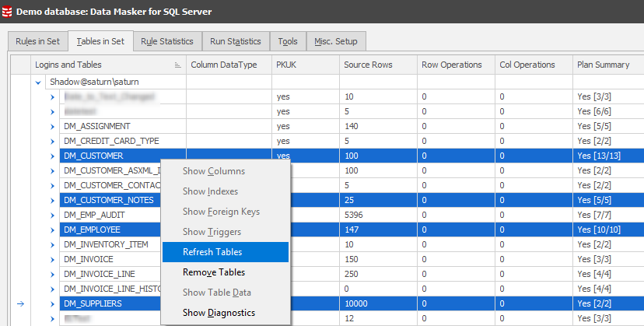Expand the DM_CREDIT_CARD_TYPE table row
The width and height of the screenshot is (644, 326).
pyautogui.click(x=52, y=141)
